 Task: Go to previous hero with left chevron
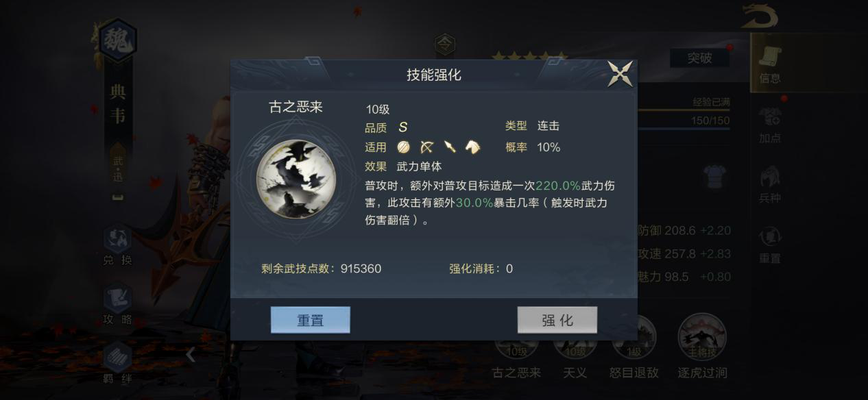(x=191, y=355)
